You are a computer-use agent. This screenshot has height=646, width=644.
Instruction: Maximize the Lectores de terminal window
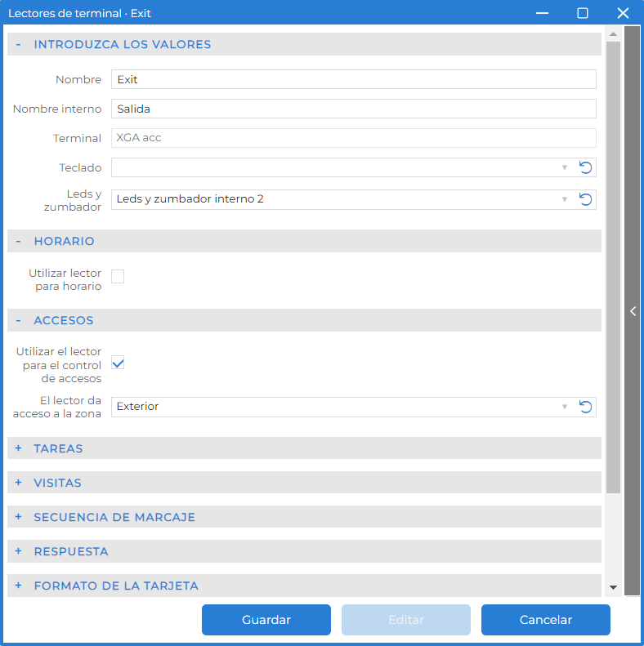click(x=582, y=13)
